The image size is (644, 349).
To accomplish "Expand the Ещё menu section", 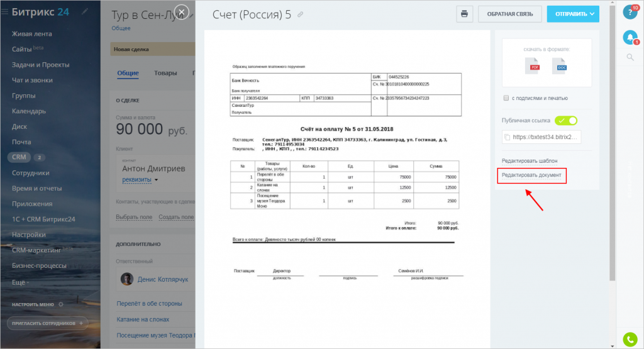I will (20, 282).
